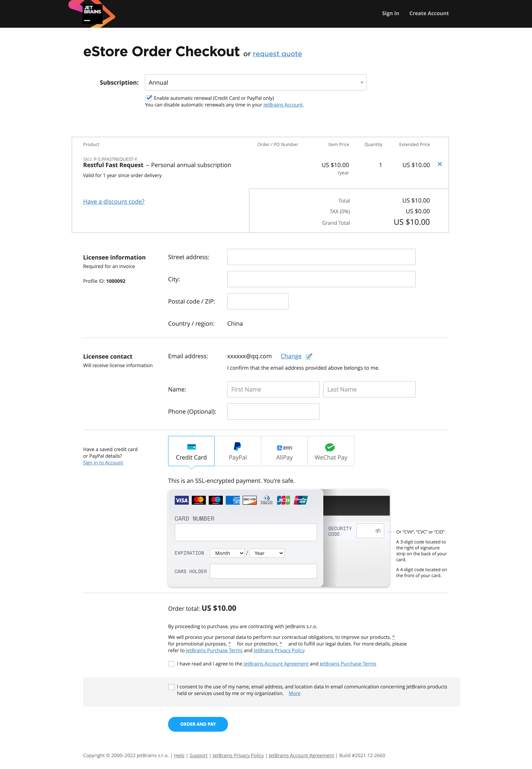Open the Subscription Annual dropdown
The height and width of the screenshot is (769, 532).
click(x=255, y=83)
